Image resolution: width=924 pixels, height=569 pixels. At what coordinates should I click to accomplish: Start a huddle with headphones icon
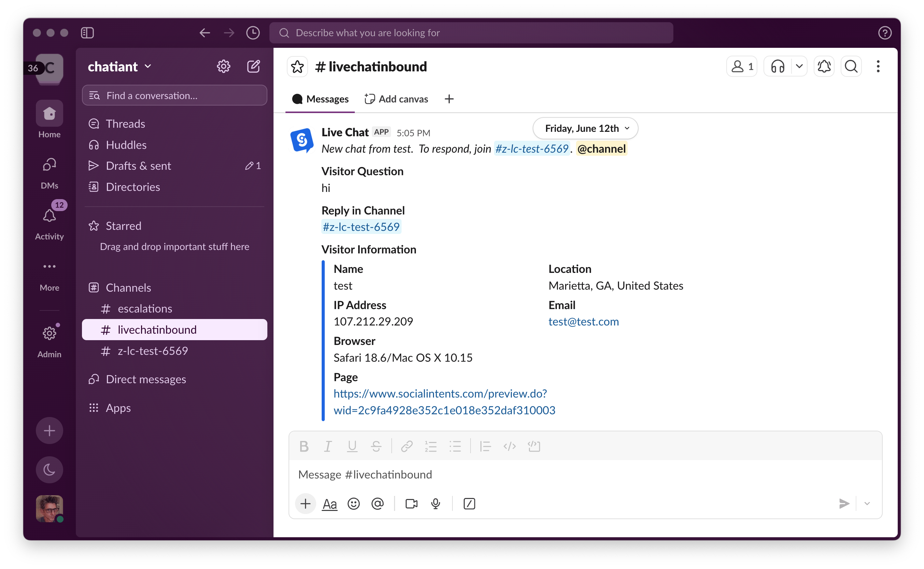778,67
